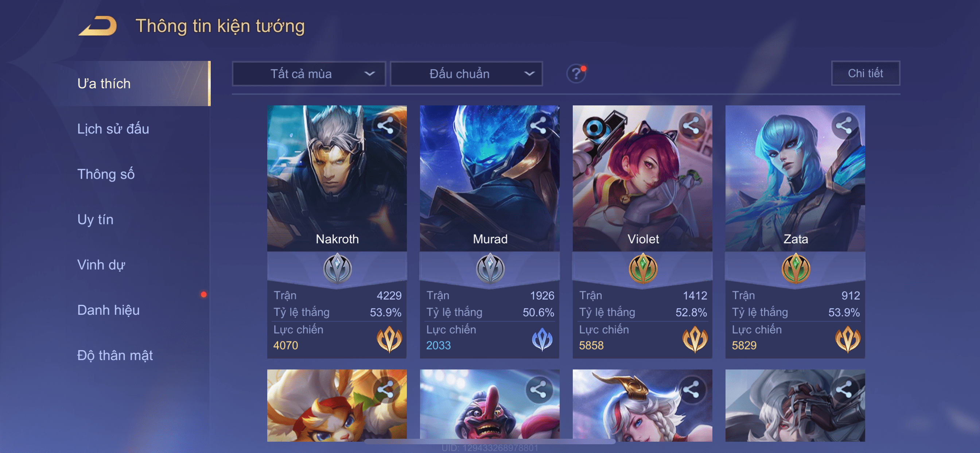Switch to the Thông số tab
The height and width of the screenshot is (453, 980).
106,174
